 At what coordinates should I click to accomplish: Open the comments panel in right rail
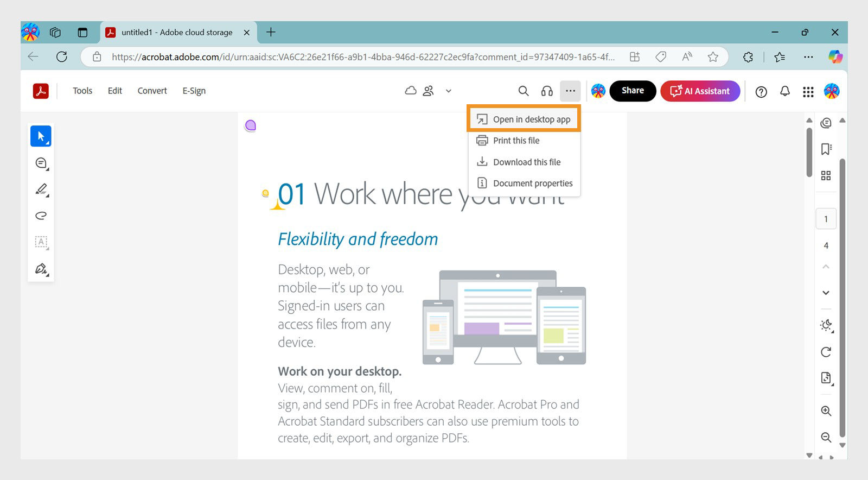click(826, 123)
